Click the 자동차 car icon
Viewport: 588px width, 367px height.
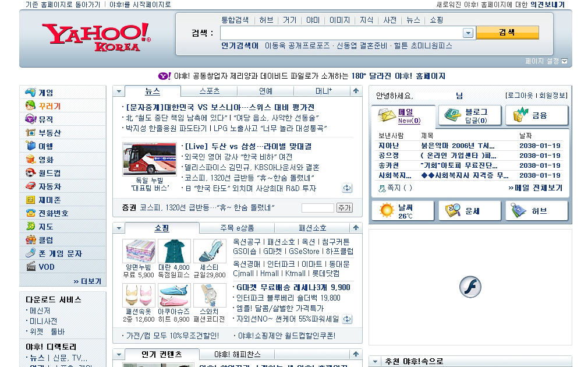point(30,186)
